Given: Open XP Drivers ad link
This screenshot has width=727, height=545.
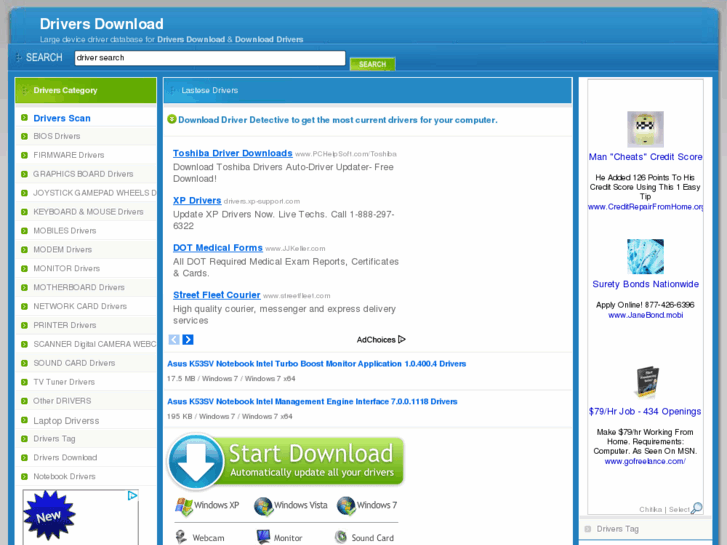Looking at the screenshot, I should 197,201.
